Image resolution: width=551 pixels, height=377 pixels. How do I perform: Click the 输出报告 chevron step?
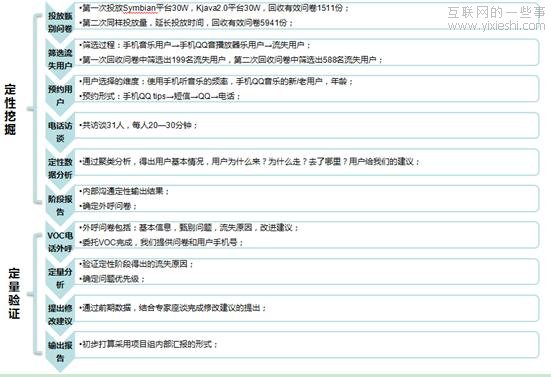click(60, 351)
